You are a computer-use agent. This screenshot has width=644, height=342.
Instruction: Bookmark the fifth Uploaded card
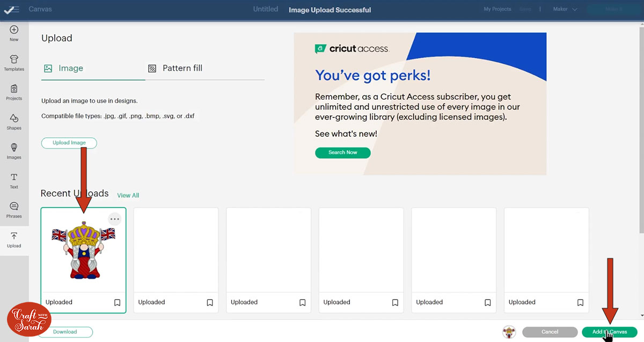[x=488, y=302]
